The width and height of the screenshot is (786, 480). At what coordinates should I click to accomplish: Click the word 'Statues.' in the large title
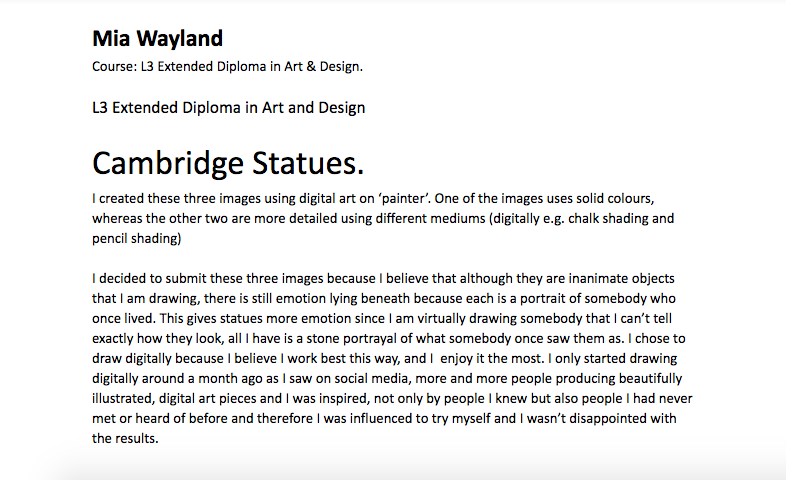(x=307, y=163)
